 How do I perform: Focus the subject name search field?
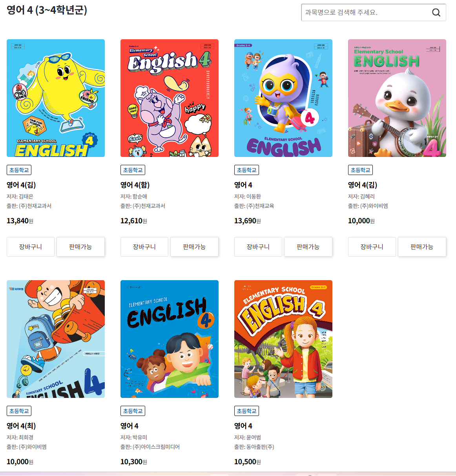point(365,13)
